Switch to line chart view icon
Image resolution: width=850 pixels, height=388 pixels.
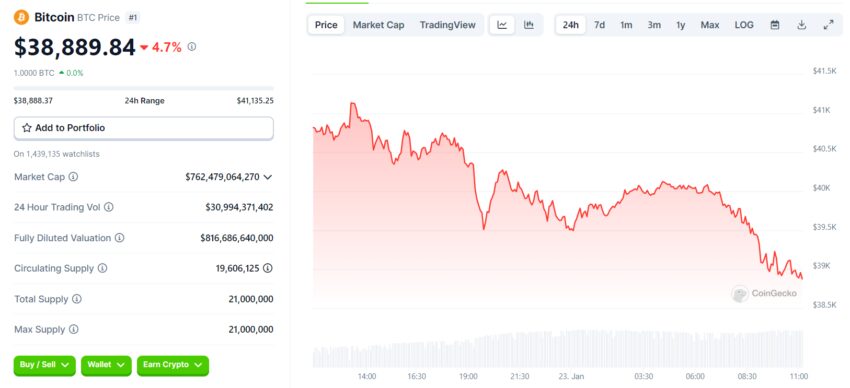502,25
